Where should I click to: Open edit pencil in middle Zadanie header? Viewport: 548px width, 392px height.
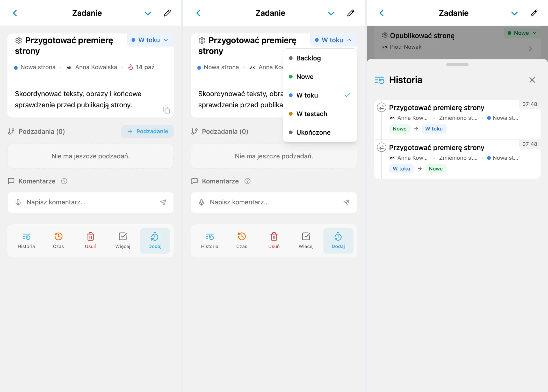351,13
